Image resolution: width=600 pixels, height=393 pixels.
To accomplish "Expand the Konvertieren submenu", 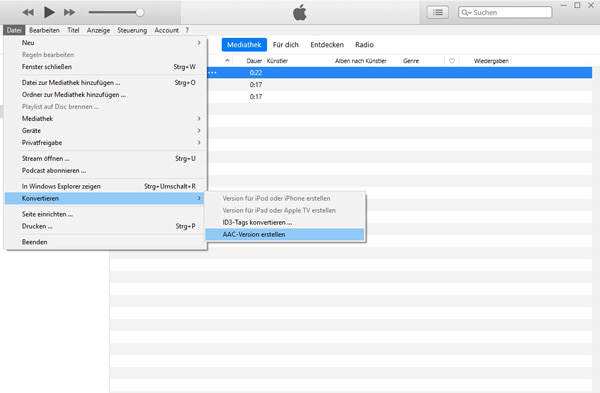I will tap(104, 198).
